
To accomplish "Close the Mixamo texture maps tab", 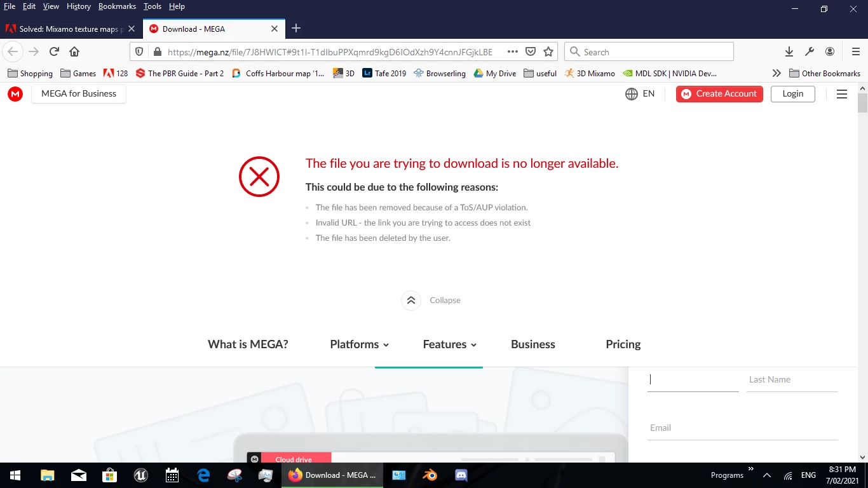I will click(x=132, y=29).
